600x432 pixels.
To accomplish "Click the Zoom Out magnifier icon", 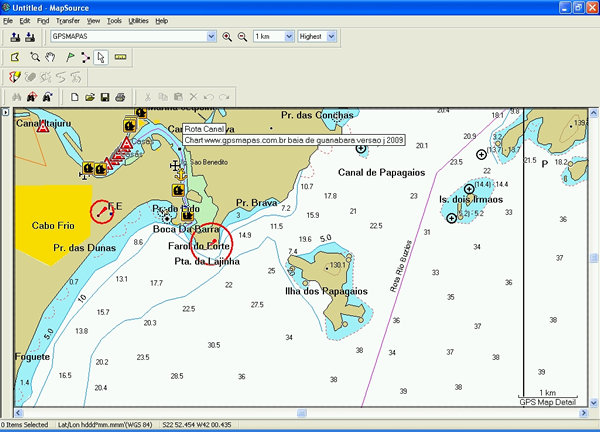I will coord(241,37).
